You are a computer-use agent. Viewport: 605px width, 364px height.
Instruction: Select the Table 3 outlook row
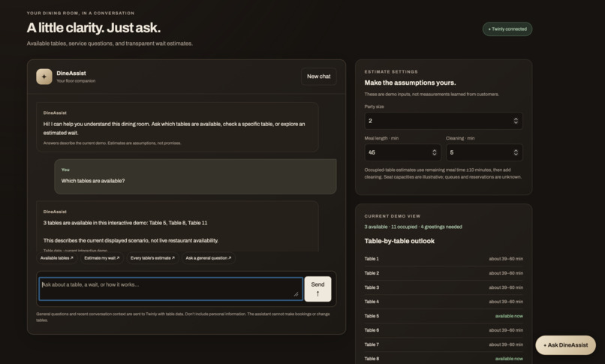pos(444,287)
